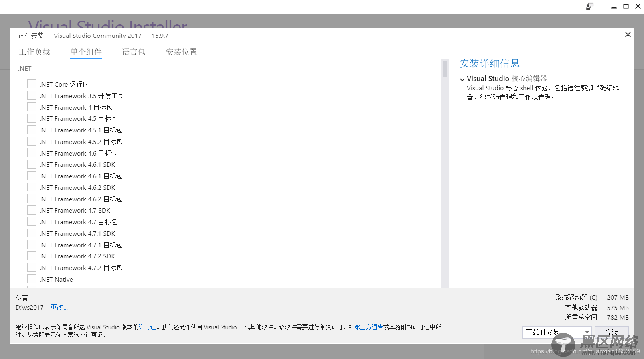The height and width of the screenshot is (359, 644).
Task: Click the .NET category heading
Action: 24,69
